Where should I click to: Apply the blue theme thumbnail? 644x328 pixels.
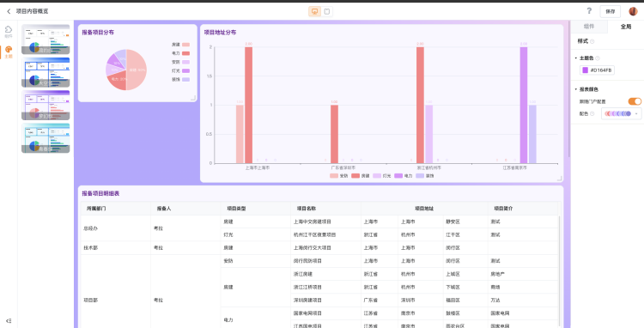coord(46,72)
